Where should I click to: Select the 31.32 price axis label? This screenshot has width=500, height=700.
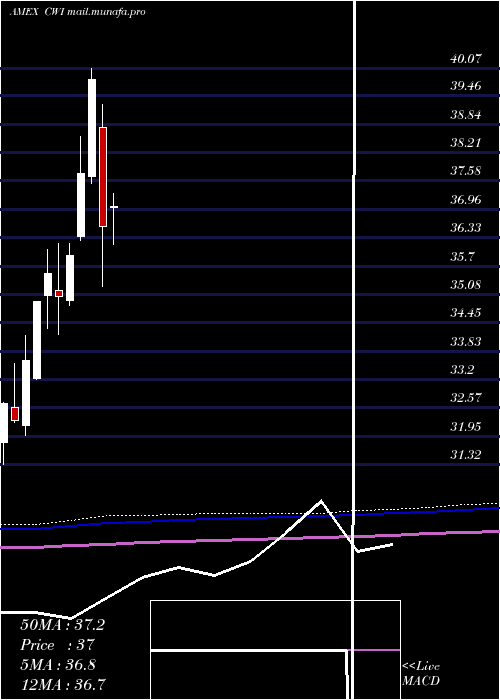(466, 454)
